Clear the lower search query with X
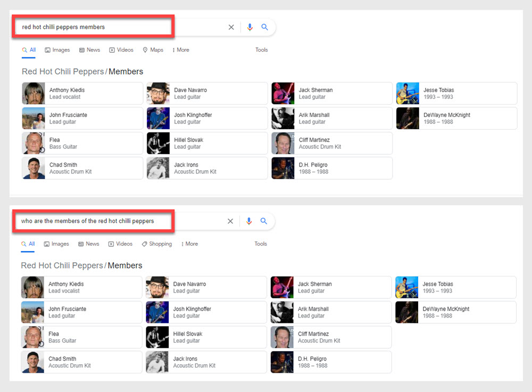 [x=230, y=221]
